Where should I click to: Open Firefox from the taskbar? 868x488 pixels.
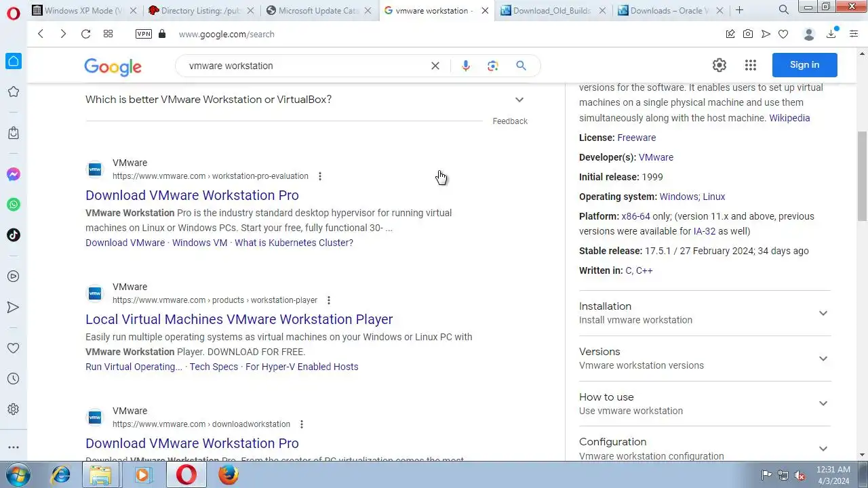pos(229,475)
